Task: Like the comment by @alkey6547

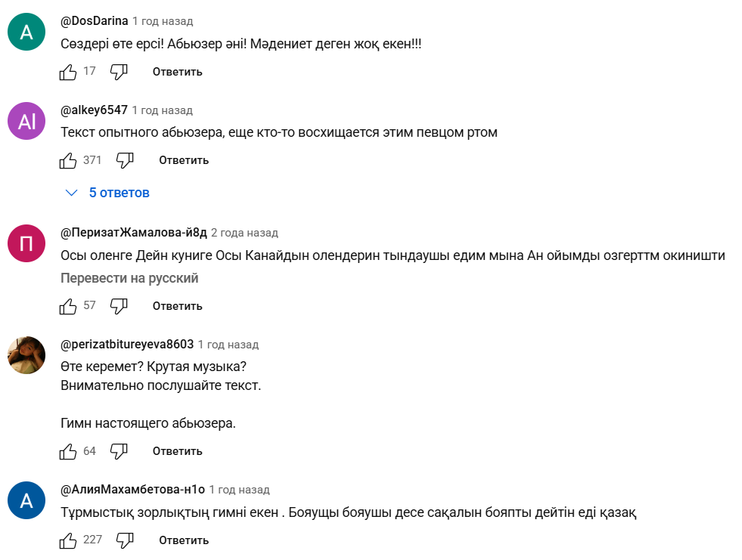Action: (68, 160)
